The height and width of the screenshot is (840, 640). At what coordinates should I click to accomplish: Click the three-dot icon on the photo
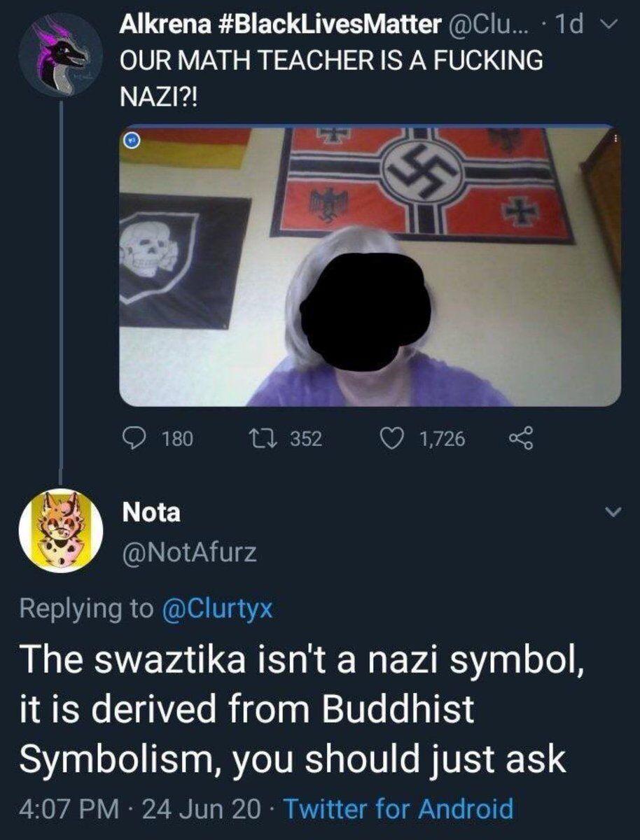[x=615, y=140]
